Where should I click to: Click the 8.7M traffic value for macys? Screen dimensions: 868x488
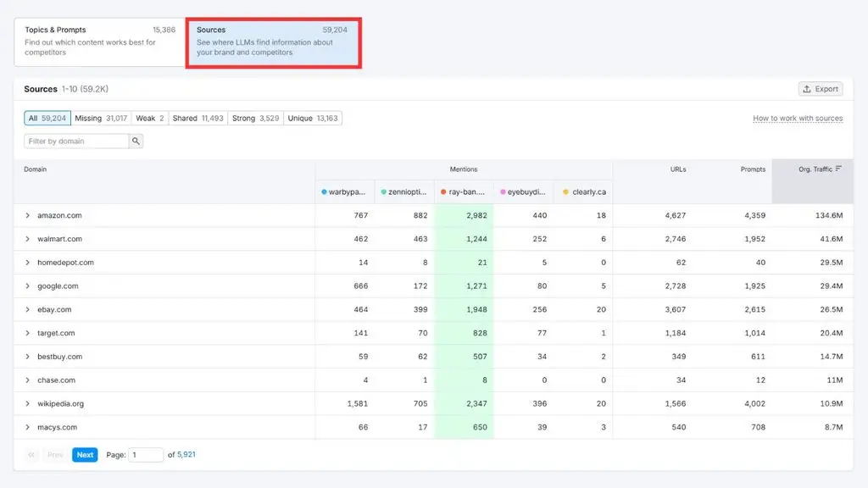coord(834,427)
